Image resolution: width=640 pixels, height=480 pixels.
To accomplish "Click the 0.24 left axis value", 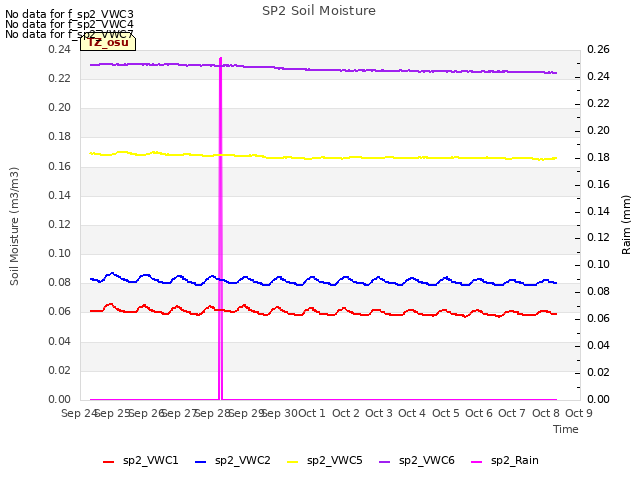I will pos(60,49).
